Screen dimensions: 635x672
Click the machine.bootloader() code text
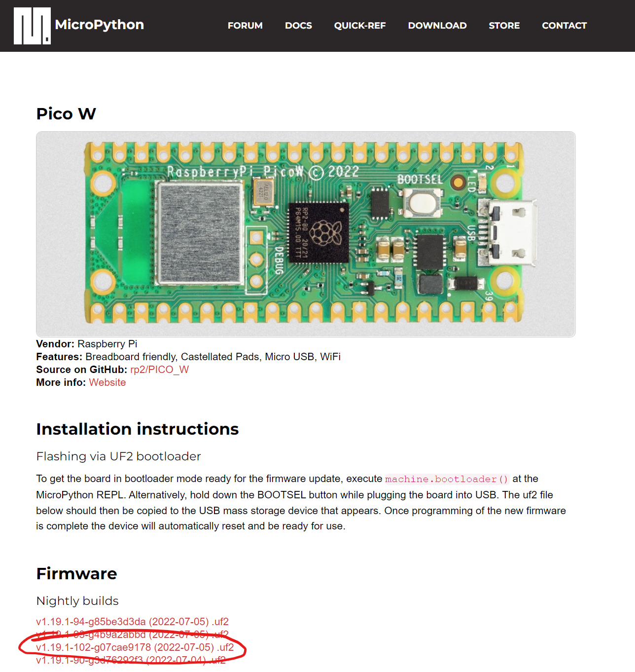(x=447, y=479)
